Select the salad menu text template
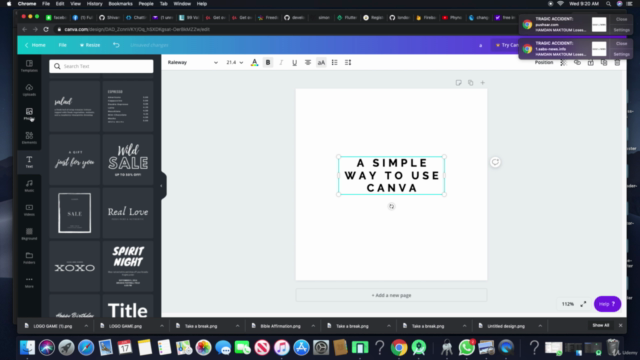Screen dimensions: 640x360 coord(75,106)
